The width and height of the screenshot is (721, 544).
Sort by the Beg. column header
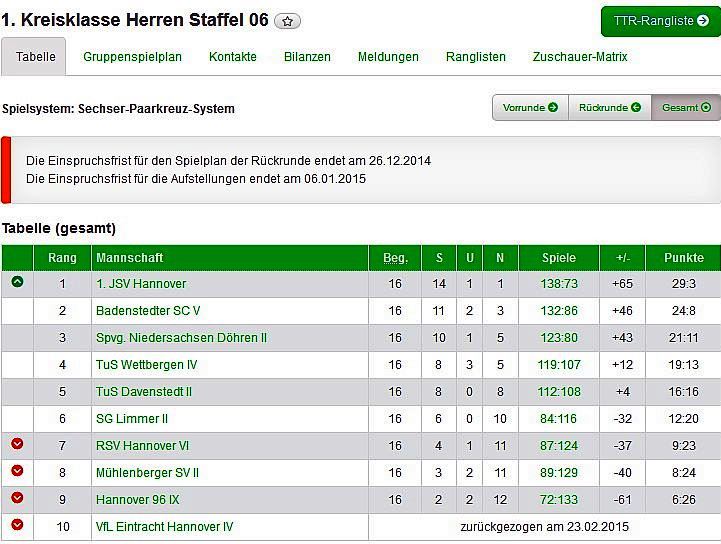point(395,258)
